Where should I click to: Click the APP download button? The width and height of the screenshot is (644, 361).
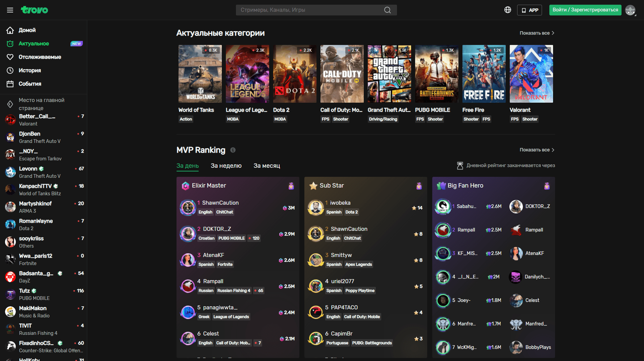coord(530,10)
